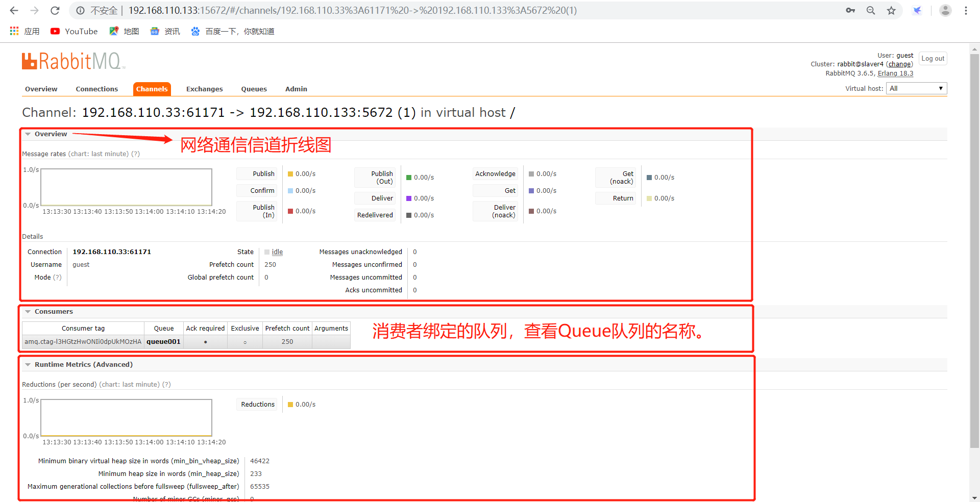The width and height of the screenshot is (980, 502).
Task: Click the Confirm light-blue color swatch
Action: (290, 191)
